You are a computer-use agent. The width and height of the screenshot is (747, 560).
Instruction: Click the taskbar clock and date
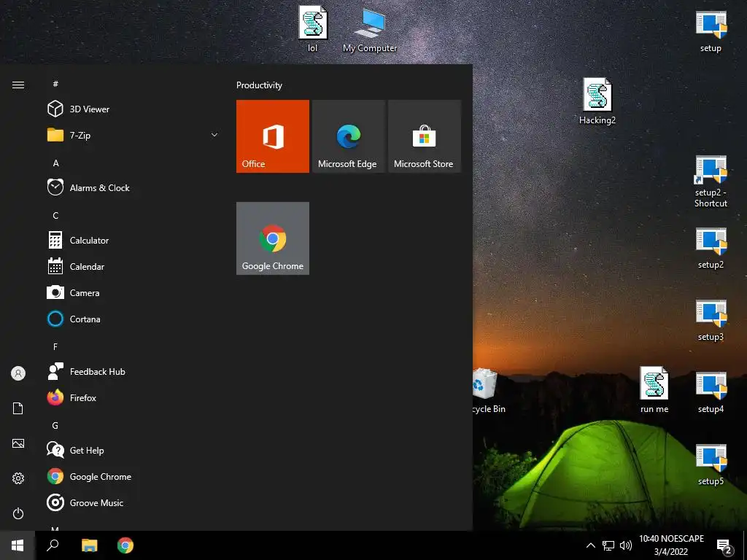point(671,545)
